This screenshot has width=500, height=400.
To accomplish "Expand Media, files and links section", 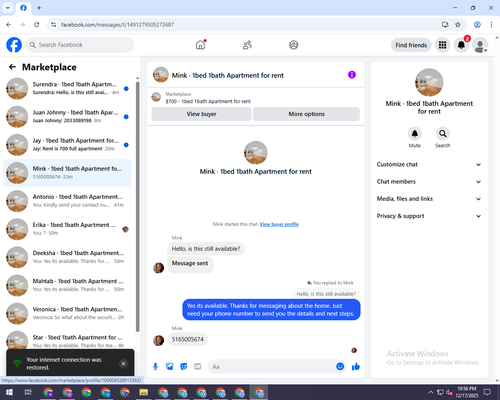I will pyautogui.click(x=429, y=199).
